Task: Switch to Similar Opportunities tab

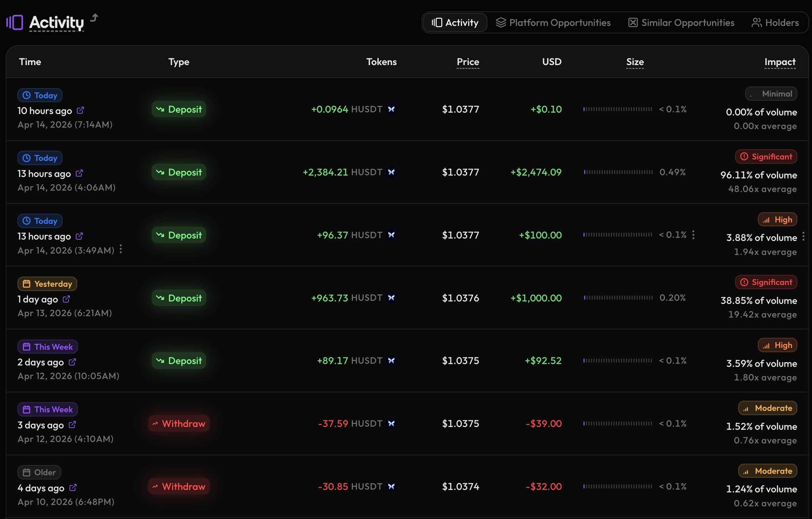Action: point(681,23)
